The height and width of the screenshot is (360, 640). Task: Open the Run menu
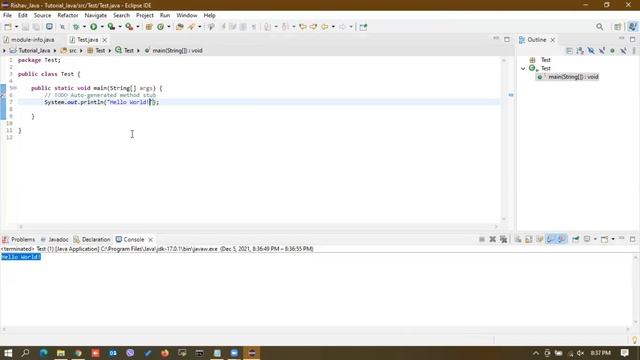point(165,16)
